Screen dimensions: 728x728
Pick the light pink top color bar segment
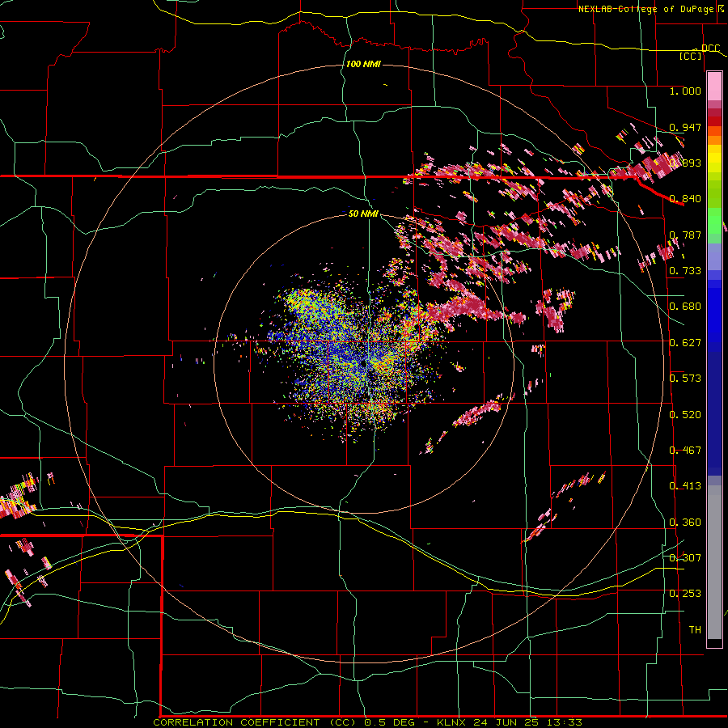point(714,87)
